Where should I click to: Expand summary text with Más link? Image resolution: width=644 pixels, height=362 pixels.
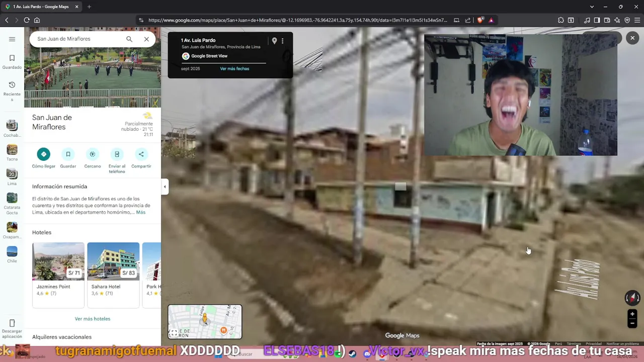[x=140, y=212]
